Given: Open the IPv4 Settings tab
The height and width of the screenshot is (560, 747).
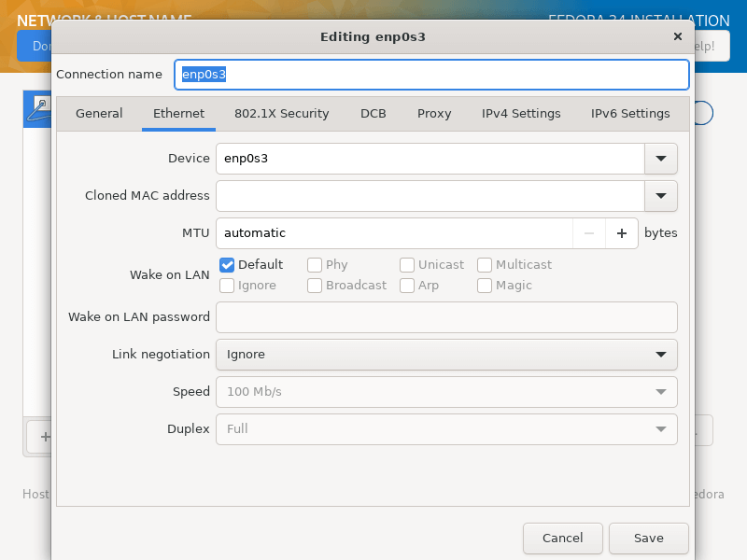Looking at the screenshot, I should [x=521, y=114].
